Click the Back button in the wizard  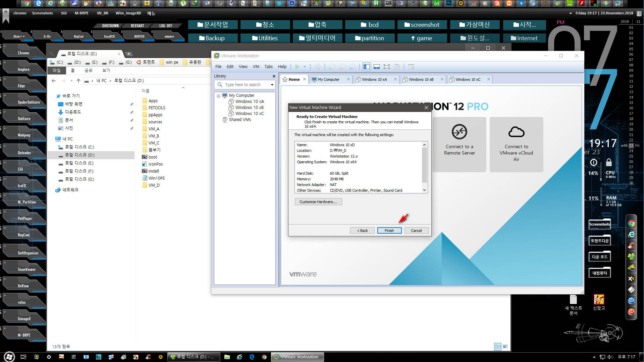pyautogui.click(x=362, y=231)
